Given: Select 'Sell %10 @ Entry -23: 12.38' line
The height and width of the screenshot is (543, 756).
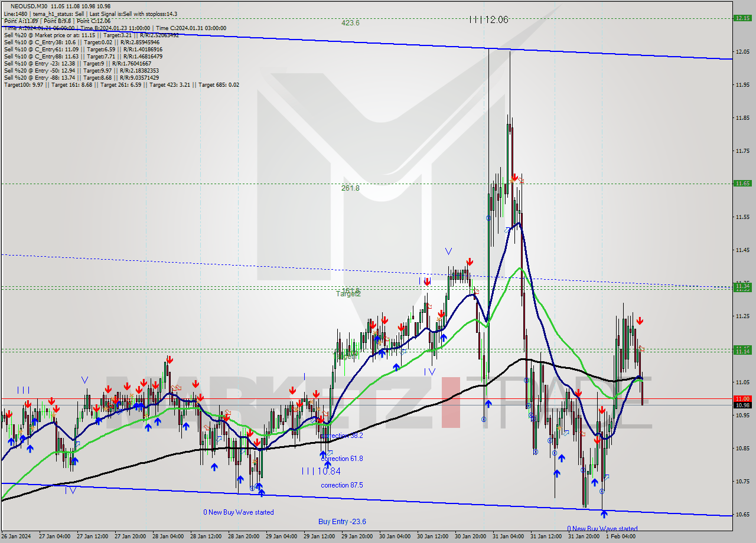Looking at the screenshot, I should pos(79,63).
